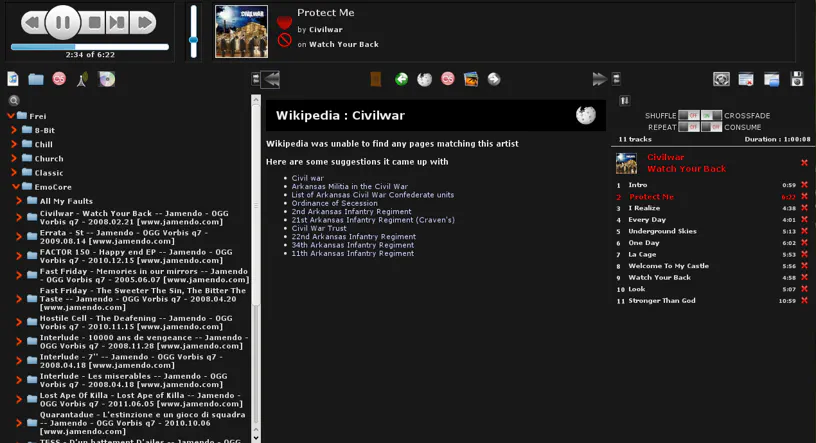Toggle the REPEAT switch
Viewport: 816px width, 443px height.
coord(688,127)
